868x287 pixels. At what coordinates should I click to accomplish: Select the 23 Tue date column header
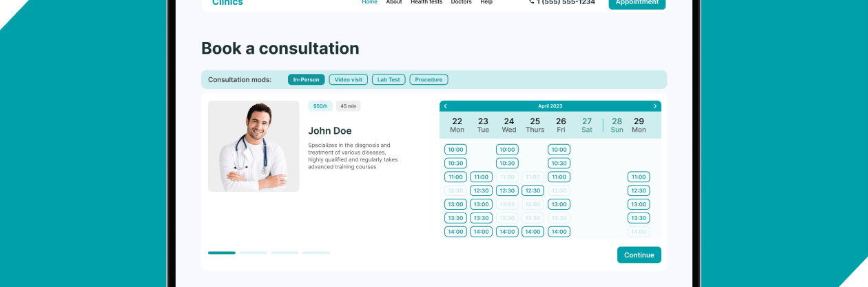coord(483,125)
